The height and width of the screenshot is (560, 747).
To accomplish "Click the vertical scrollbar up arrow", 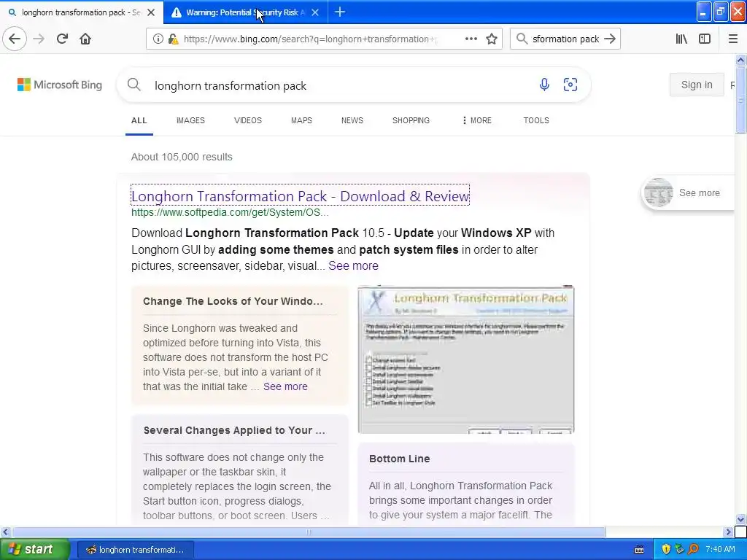I will click(740, 60).
